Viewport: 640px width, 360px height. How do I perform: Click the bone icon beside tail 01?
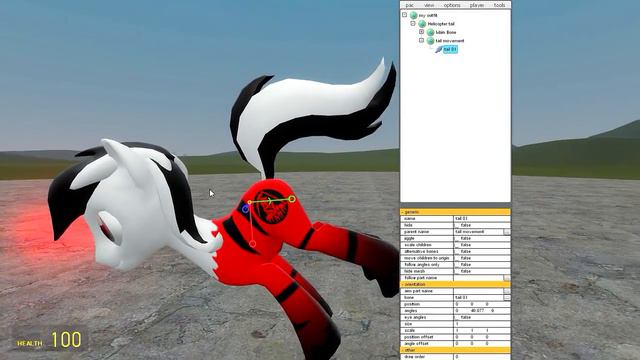[x=439, y=49]
